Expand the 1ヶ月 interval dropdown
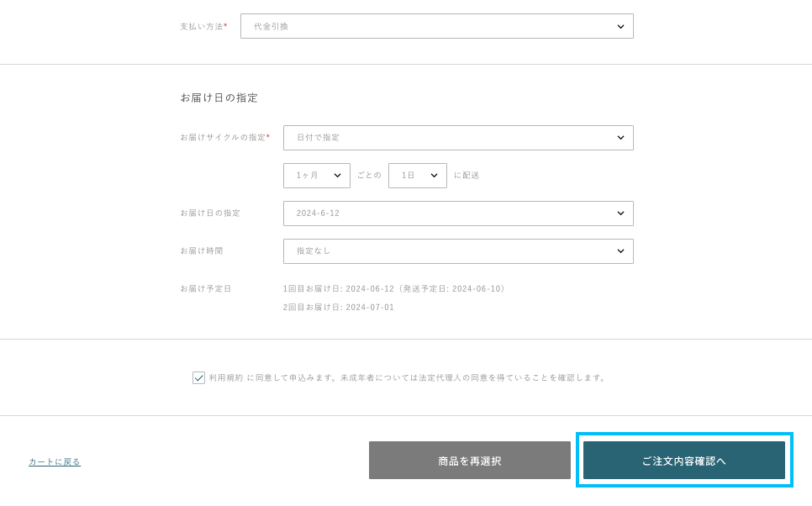This screenshot has height=506, width=812. click(316, 176)
